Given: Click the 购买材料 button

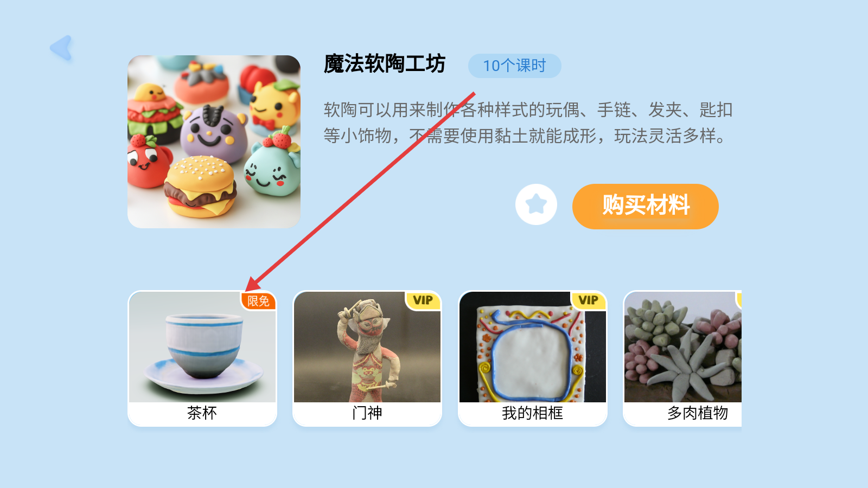Looking at the screenshot, I should pyautogui.click(x=645, y=206).
